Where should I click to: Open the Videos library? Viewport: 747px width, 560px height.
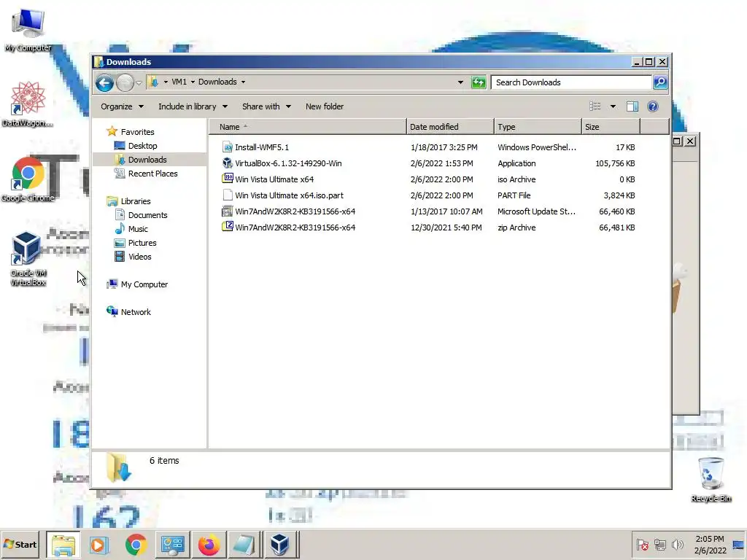point(139,257)
